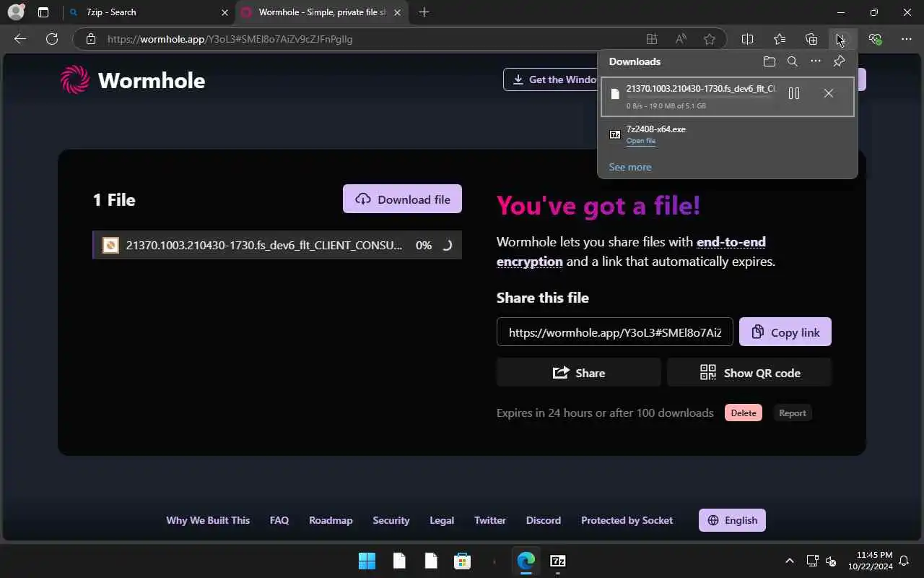Screen dimensions: 924x578
Task: Select the 21370 file row in file list
Action: tap(277, 245)
